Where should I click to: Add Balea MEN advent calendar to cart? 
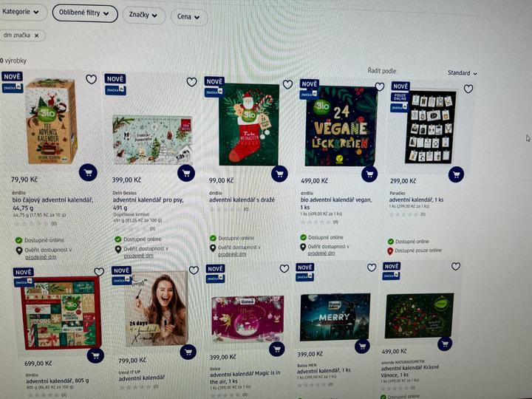pos(362,346)
